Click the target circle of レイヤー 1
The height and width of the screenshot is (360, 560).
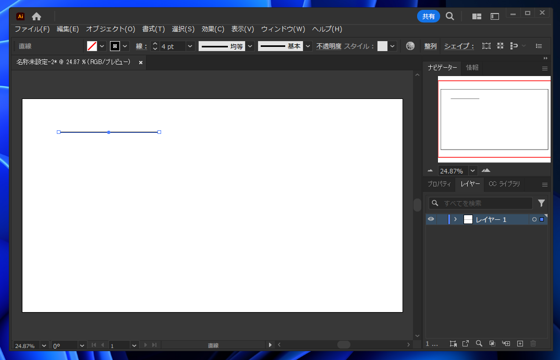(534, 219)
